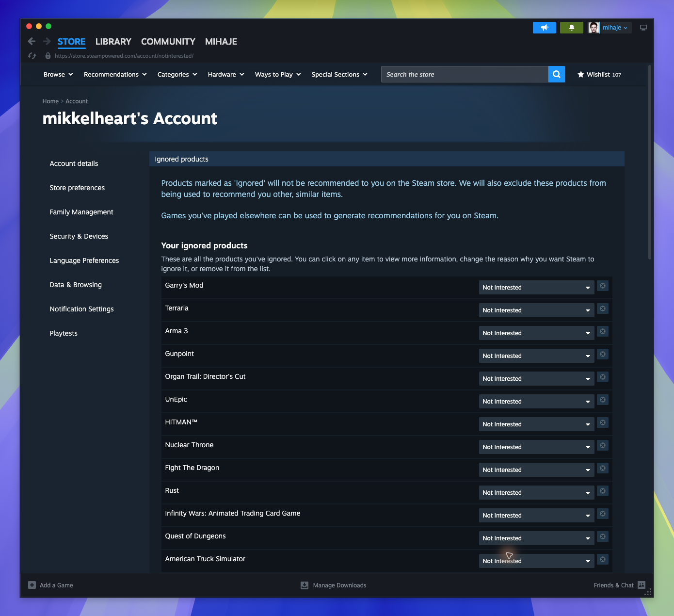Open notifications bell icon

click(x=572, y=28)
